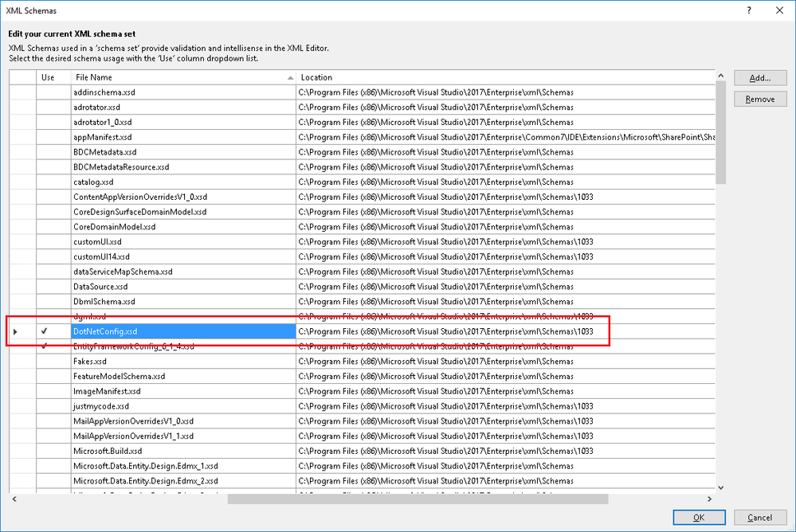Image resolution: width=796 pixels, height=532 pixels.
Task: Click the horizontal scrollbar left arrow
Action: (x=14, y=499)
